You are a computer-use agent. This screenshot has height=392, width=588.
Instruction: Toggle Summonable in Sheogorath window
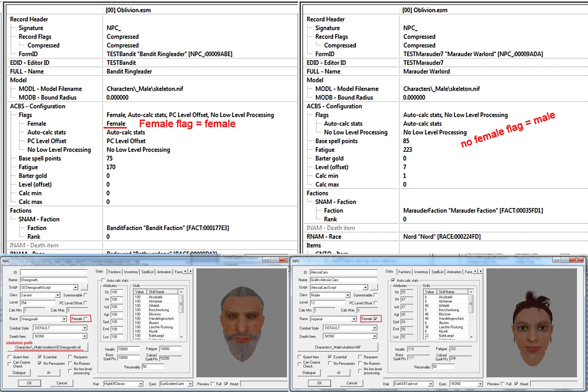[86, 295]
